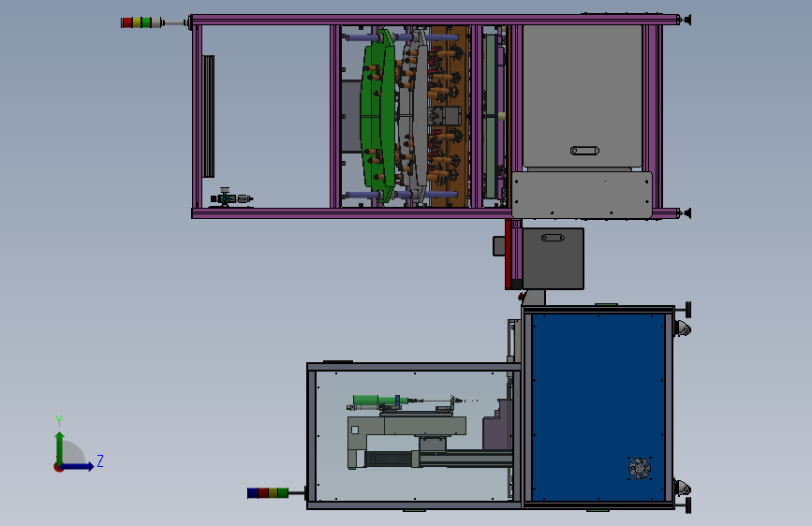Select the light-gray inner panel of lower machine
812x526 pixels.
coord(412,435)
